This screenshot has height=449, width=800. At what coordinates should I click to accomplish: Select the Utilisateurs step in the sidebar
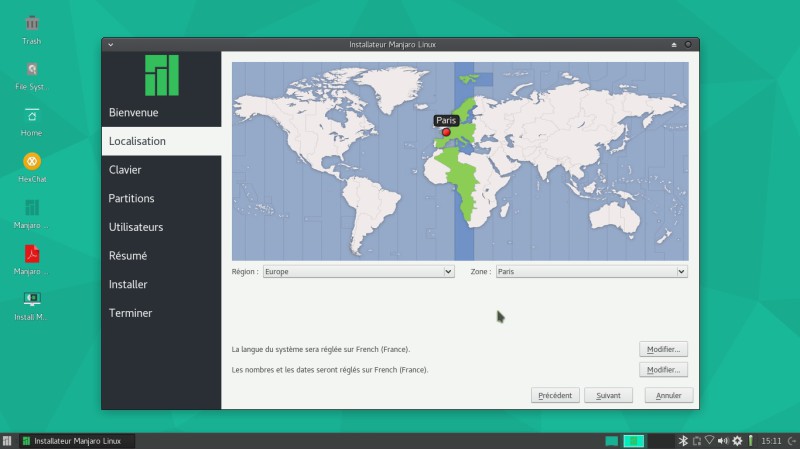161,227
